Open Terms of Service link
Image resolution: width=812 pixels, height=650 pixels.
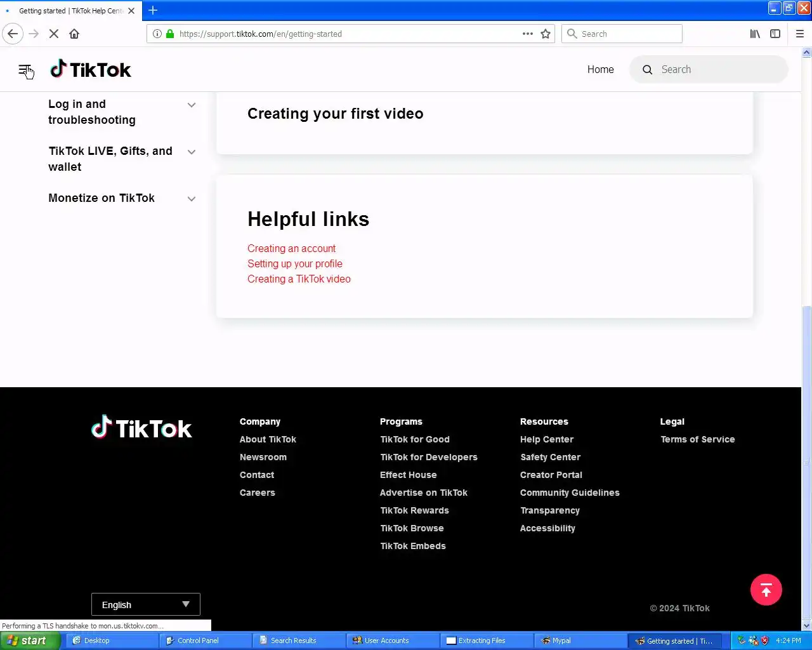click(x=698, y=439)
